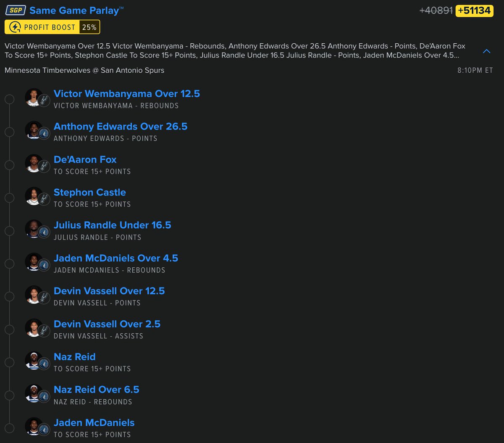Screen dimensions: 504x443
Task: Click JADEN MCDANIELS - REBOUNDS market label
Action: point(110,270)
